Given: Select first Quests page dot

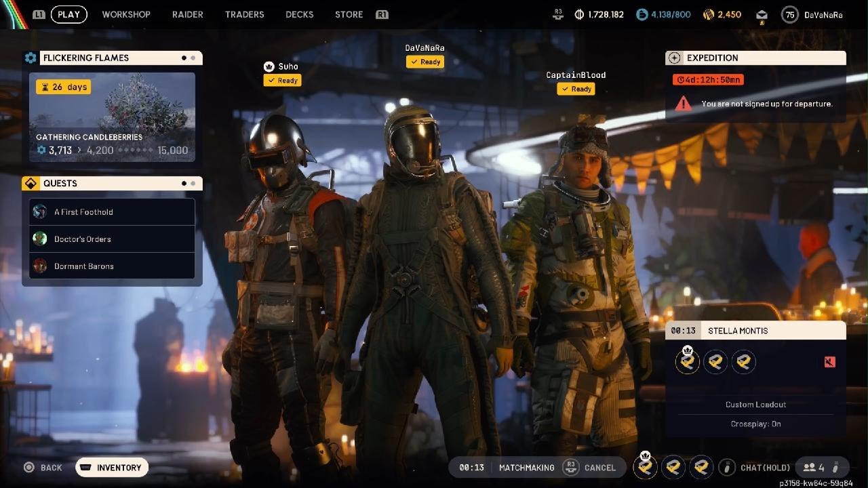Looking at the screenshot, I should (x=184, y=184).
